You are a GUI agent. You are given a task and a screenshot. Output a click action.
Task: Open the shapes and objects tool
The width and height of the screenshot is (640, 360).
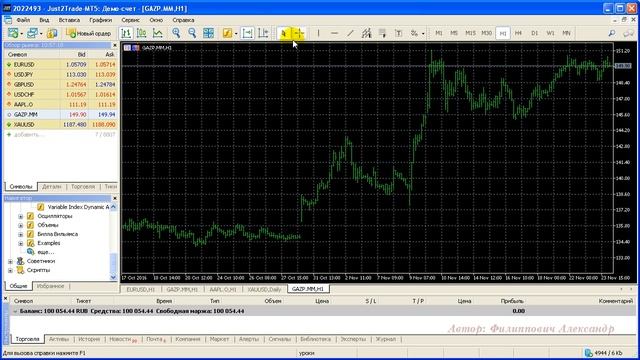[414, 33]
